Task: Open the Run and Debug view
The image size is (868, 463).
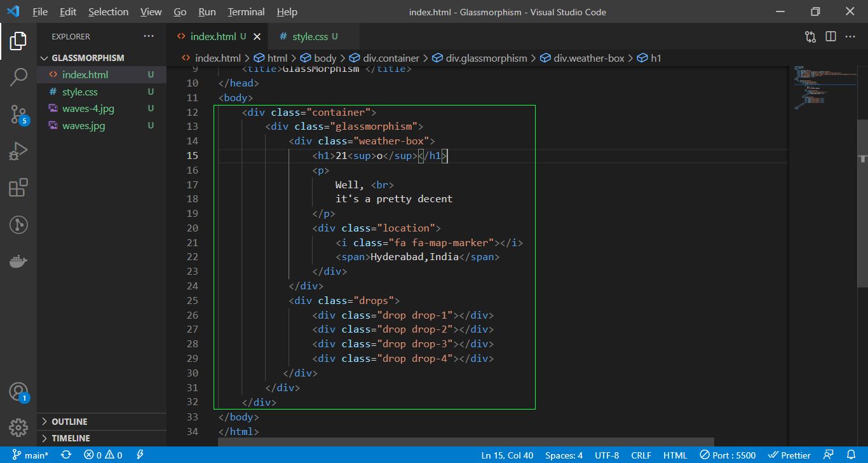Action: click(18, 151)
